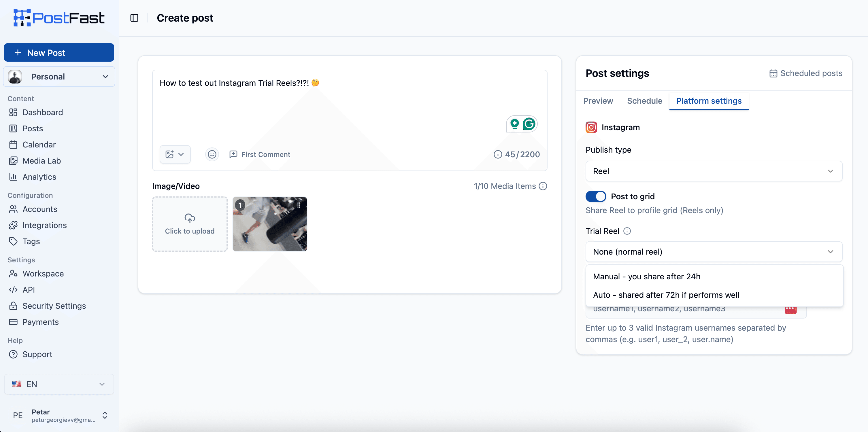Open the Media Lab section
The width and height of the screenshot is (868, 432).
point(42,161)
